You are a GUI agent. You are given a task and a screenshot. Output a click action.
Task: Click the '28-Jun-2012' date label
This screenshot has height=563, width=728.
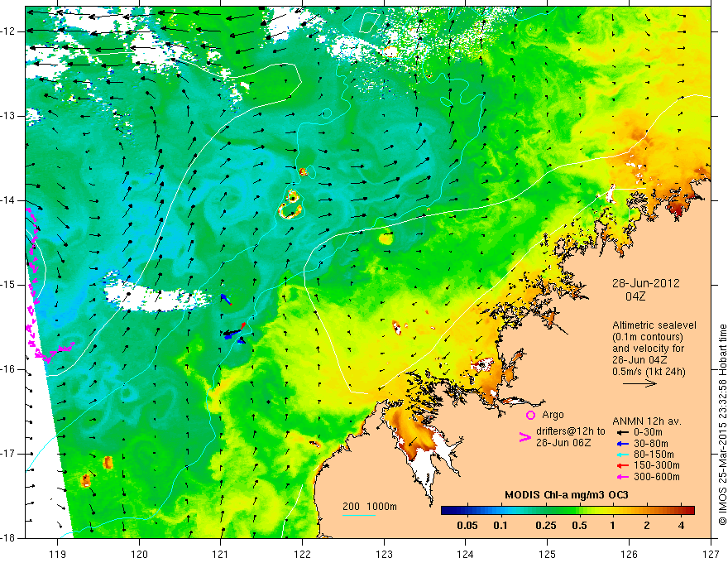pyautogui.click(x=645, y=283)
